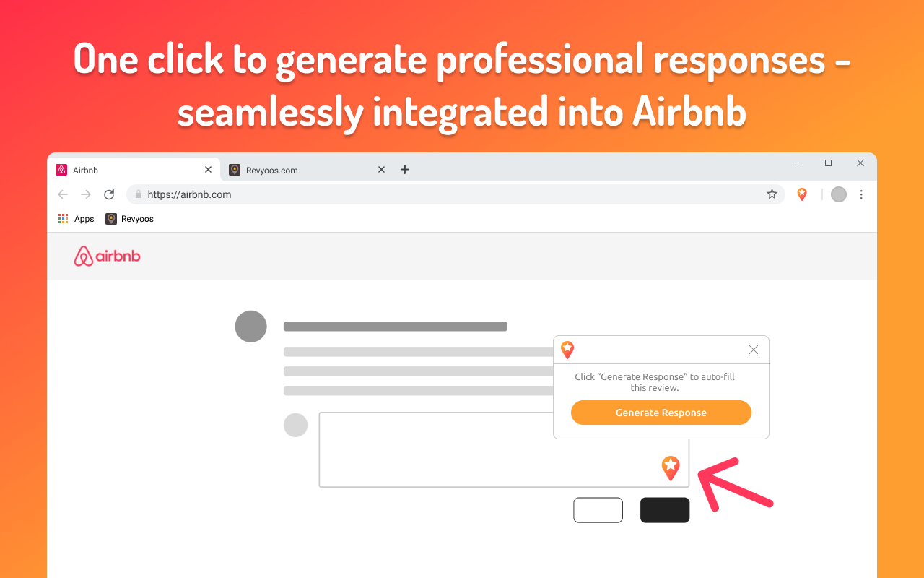Close the Airbnb tab
Viewport: 924px width, 578px height.
pyautogui.click(x=208, y=170)
